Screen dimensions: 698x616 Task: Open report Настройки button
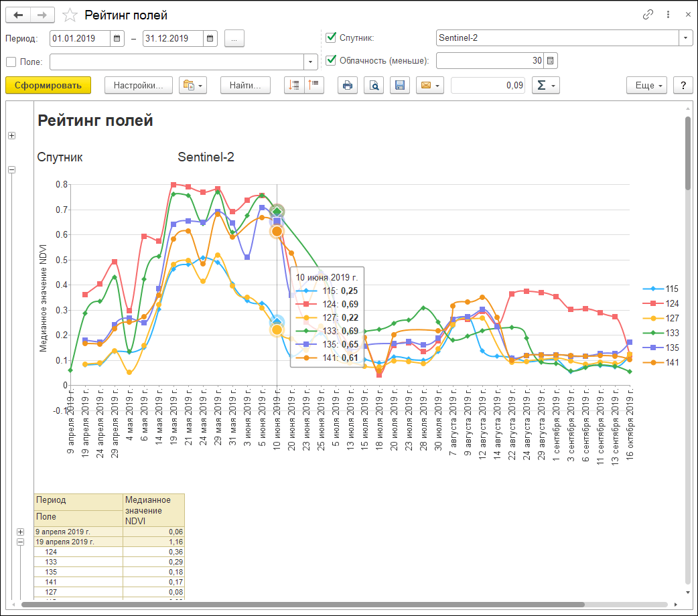tap(139, 86)
